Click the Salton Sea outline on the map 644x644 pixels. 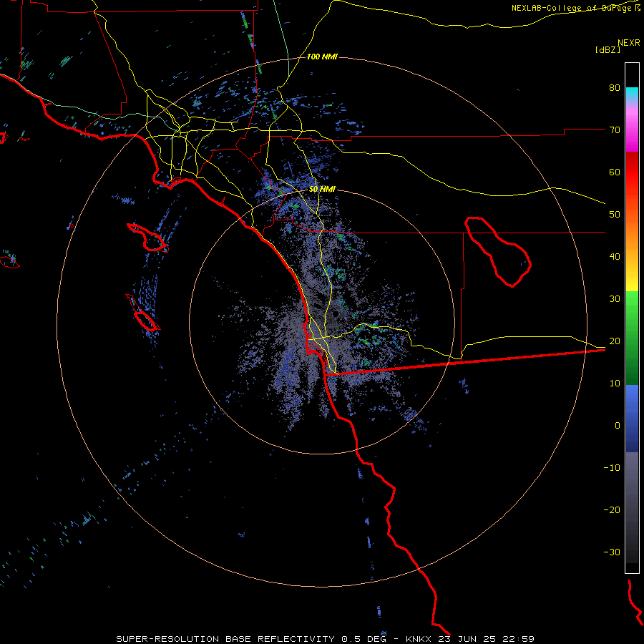(498, 252)
